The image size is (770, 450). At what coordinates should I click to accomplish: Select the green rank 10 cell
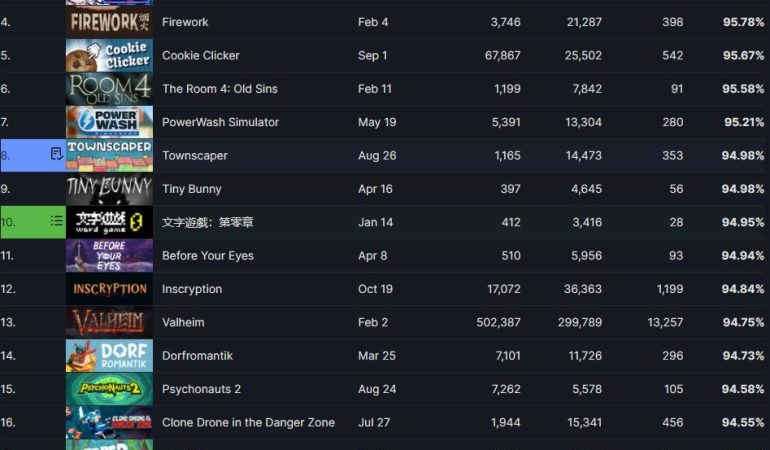33,222
